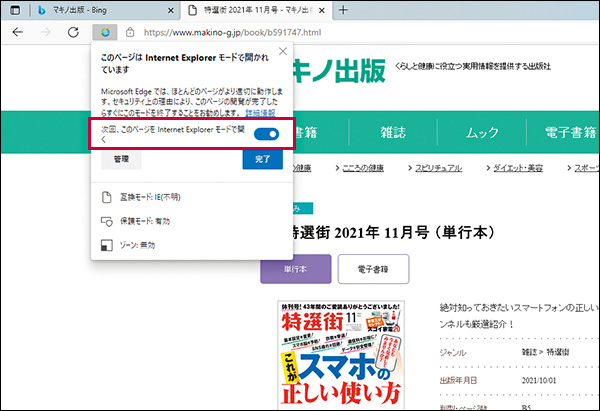Toggle open in Internet Explorer mode next time
The height and width of the screenshot is (411, 600).
point(266,134)
